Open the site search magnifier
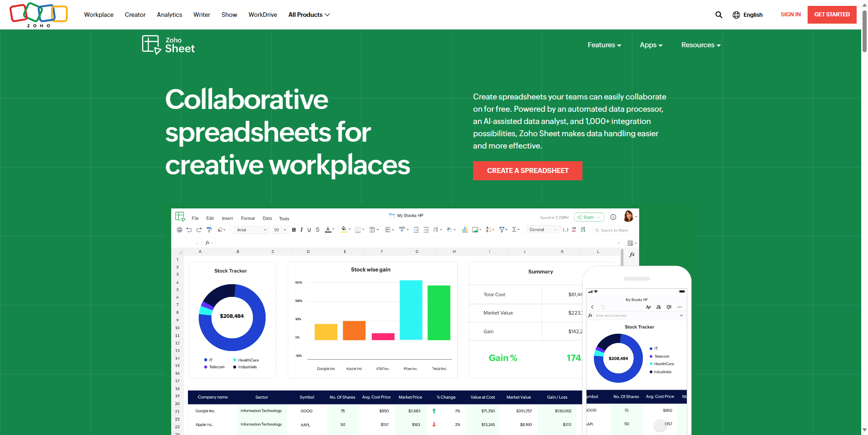 click(719, 15)
